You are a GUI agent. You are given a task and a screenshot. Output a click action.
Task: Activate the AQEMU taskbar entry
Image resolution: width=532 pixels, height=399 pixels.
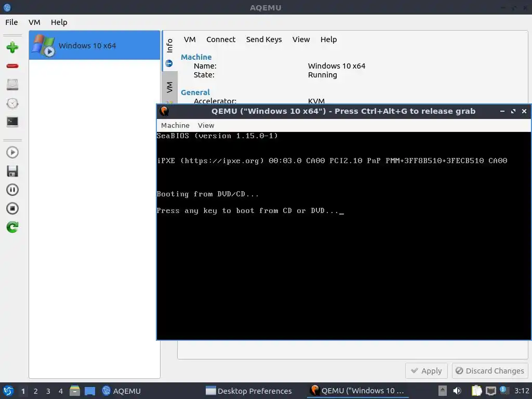pos(122,391)
